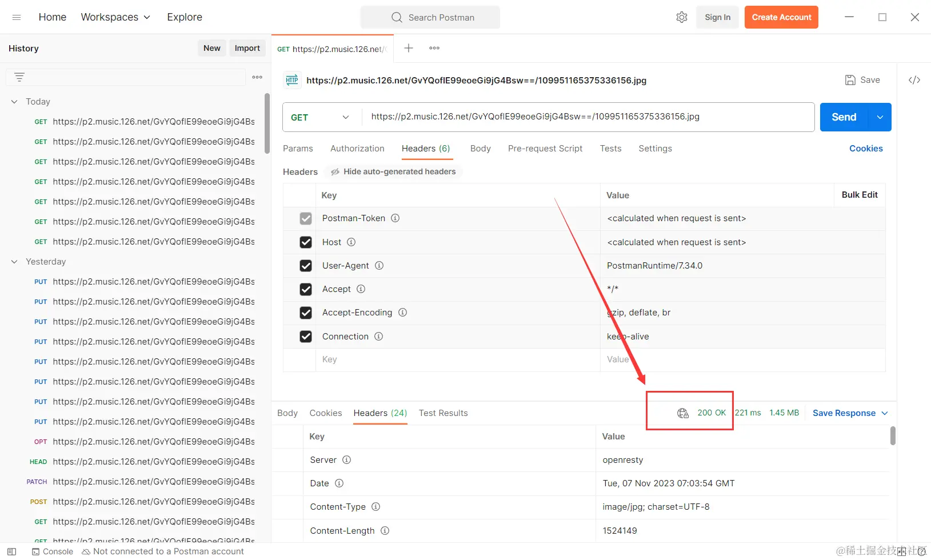Click the network globe icon by 200 OK

(x=683, y=413)
